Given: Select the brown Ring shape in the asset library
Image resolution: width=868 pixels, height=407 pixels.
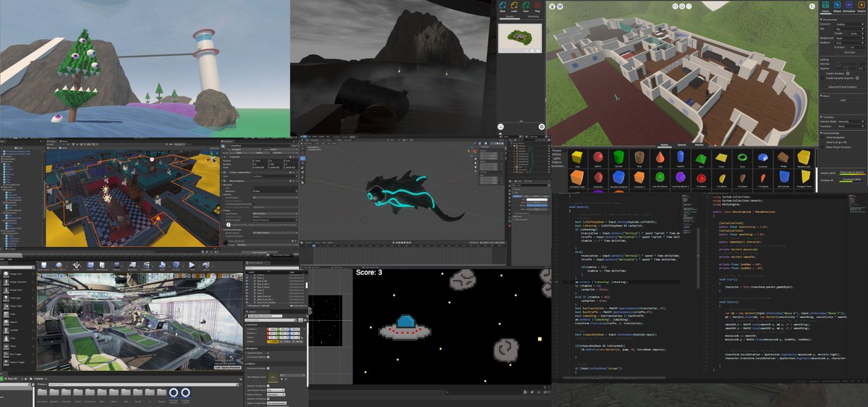Looking at the screenshot, I should click(x=639, y=157).
